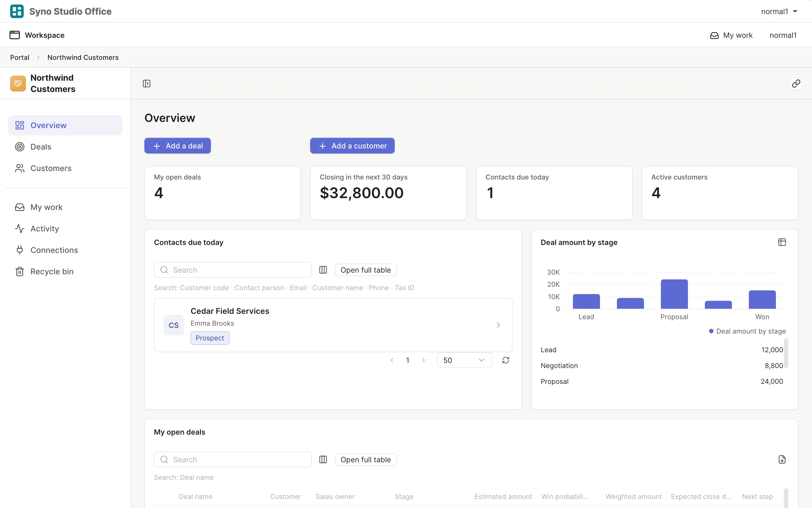
Task: Open full table for Contacts due today
Action: 366,270
